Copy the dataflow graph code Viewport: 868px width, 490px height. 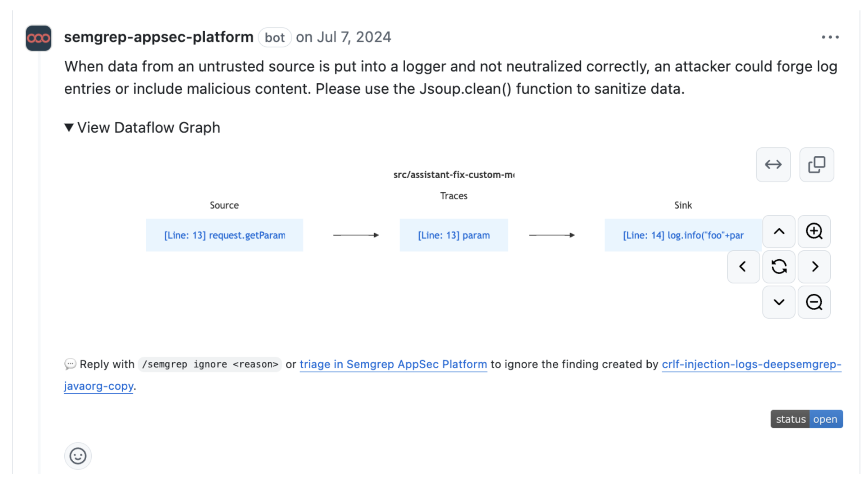coord(817,165)
